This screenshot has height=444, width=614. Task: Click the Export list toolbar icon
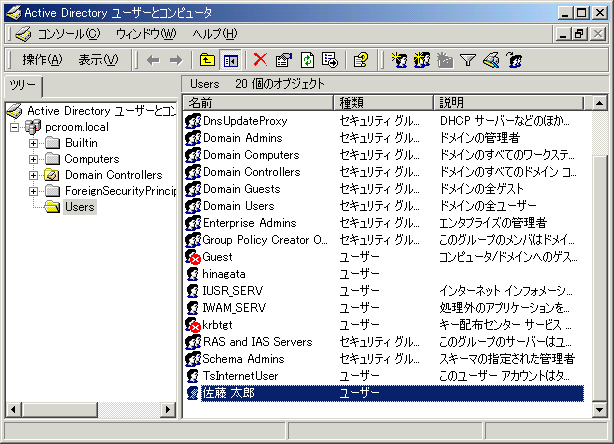(330, 60)
